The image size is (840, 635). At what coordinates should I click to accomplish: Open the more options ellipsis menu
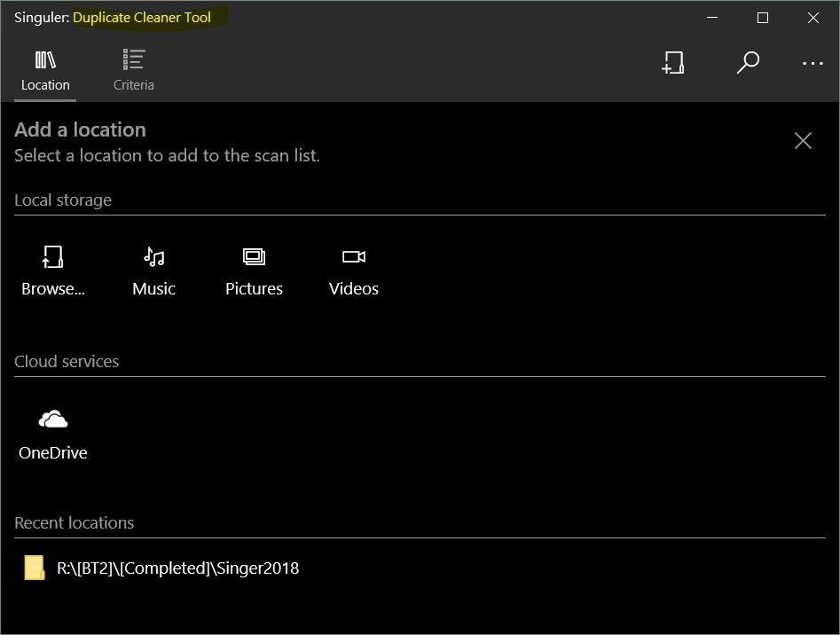[x=813, y=63]
